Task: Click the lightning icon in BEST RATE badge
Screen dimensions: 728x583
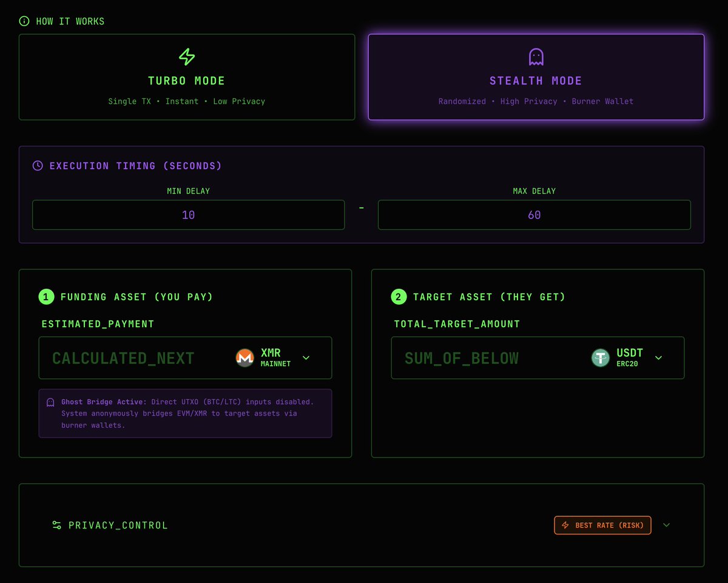Action: tap(565, 525)
